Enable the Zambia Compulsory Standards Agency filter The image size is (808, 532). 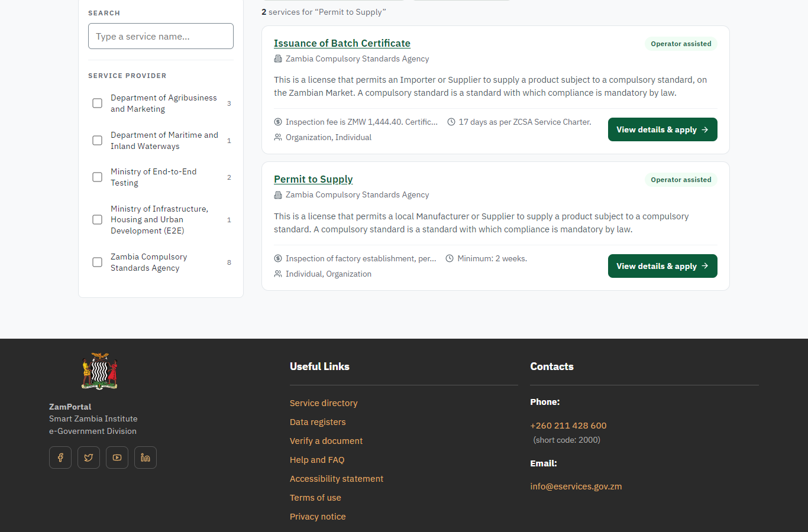[x=98, y=262]
